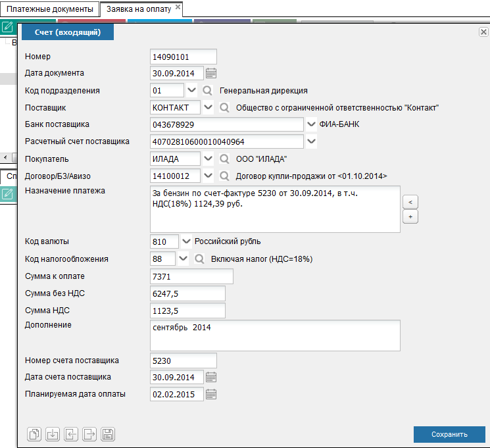Close the Счет (входящий) dialog

coord(483,32)
